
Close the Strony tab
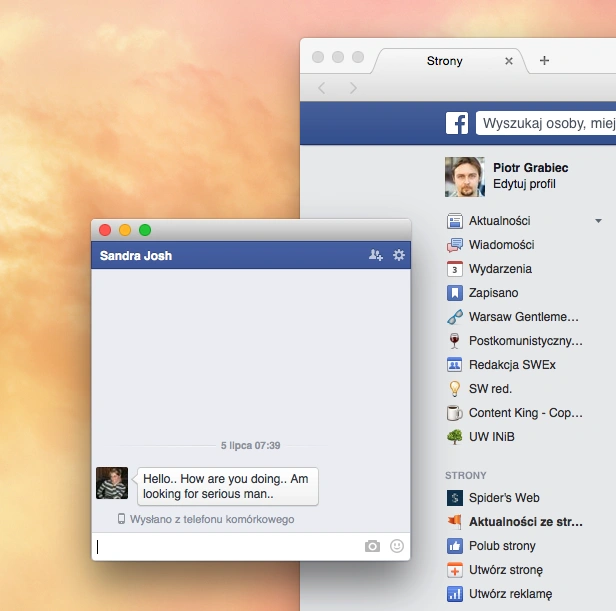509,61
